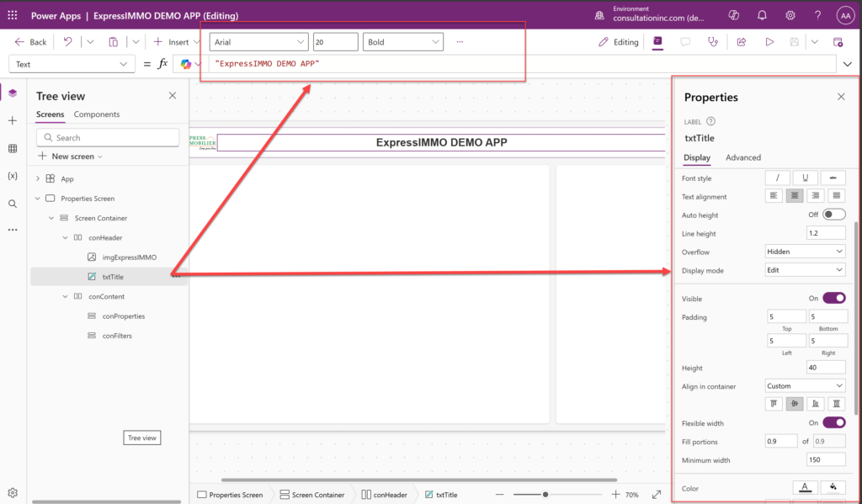The height and width of the screenshot is (504, 862).
Task: Open the Insert plus icon in sidebar
Action: click(13, 120)
